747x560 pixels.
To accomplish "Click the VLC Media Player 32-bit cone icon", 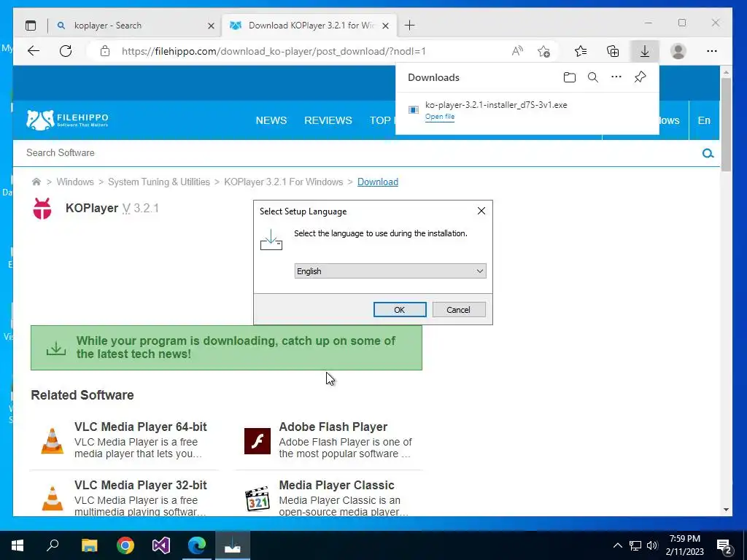I will [x=52, y=499].
